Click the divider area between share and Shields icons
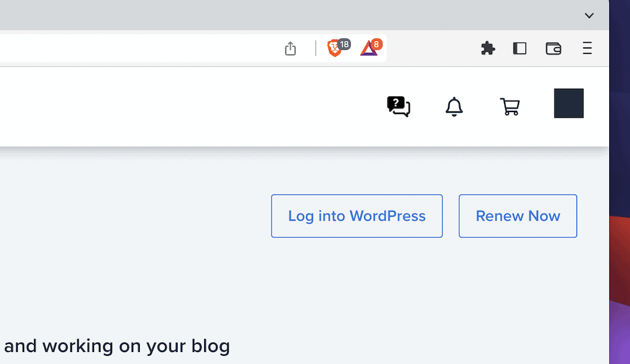Viewport: 630px width, 364px height. pyautogui.click(x=314, y=48)
